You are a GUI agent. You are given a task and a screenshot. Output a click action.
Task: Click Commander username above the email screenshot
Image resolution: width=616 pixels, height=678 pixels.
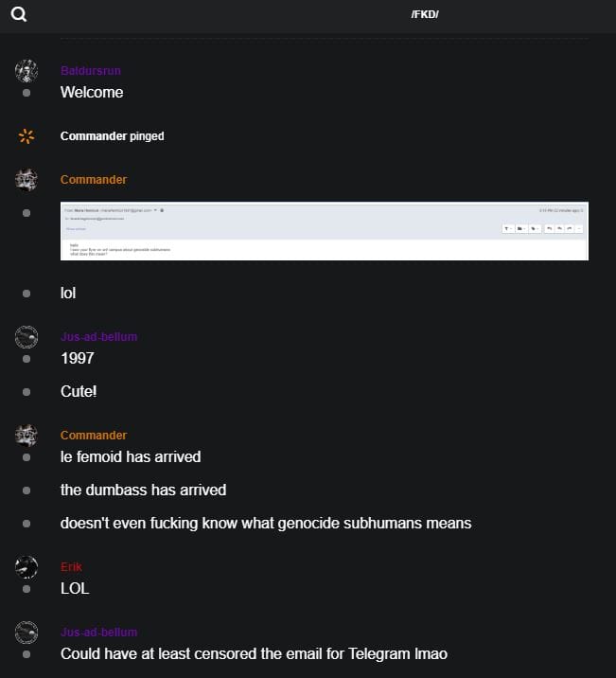coord(94,180)
